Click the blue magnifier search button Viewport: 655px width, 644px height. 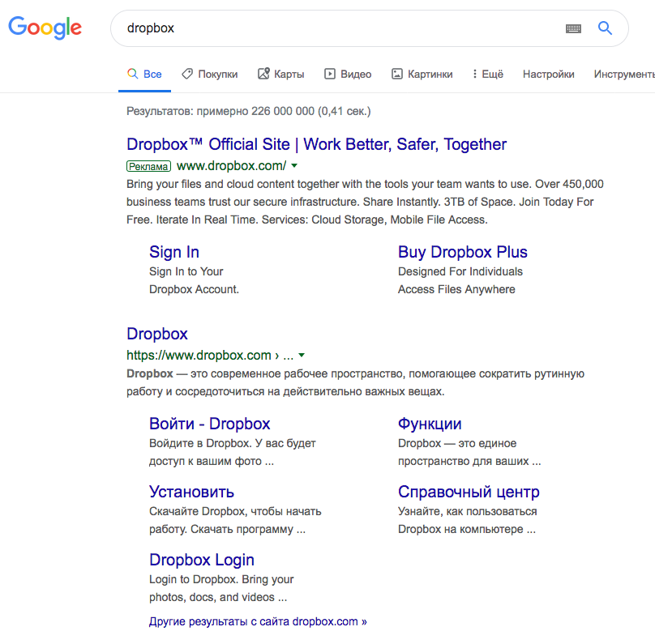[605, 28]
